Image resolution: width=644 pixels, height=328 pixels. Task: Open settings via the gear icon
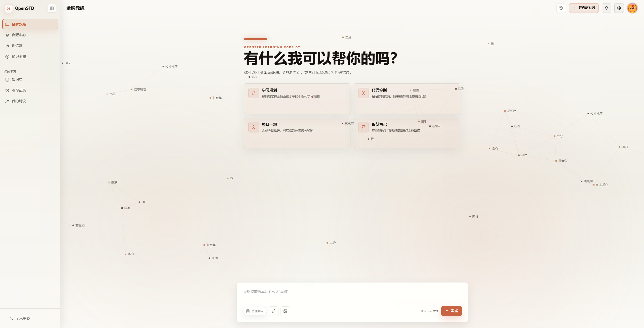click(x=619, y=8)
